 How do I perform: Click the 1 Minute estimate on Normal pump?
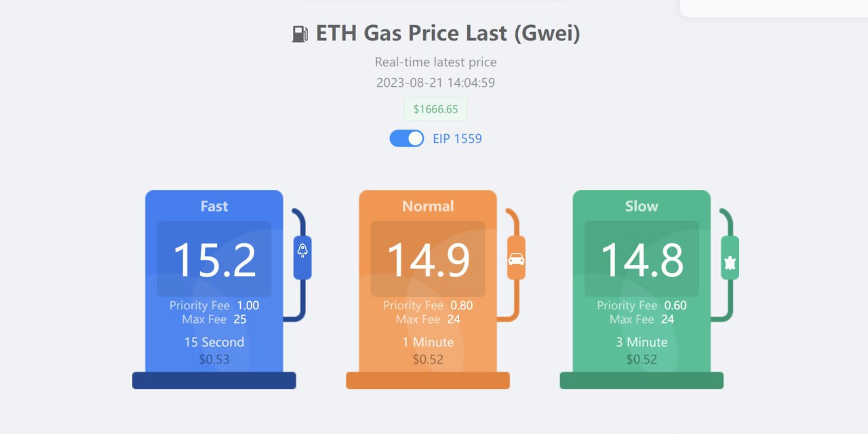pos(428,342)
